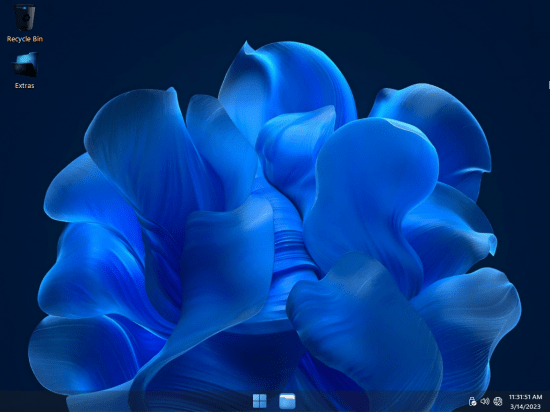
Task: Click the Safely Remove Hardware USB tray icon
Action: [x=472, y=401]
